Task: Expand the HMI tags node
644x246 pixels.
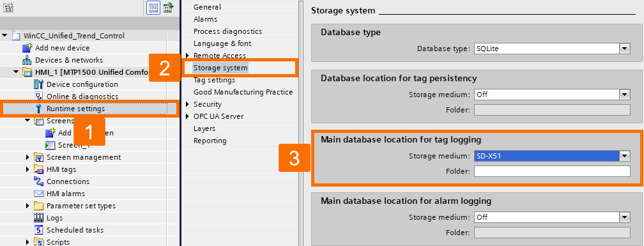Action: (x=27, y=169)
